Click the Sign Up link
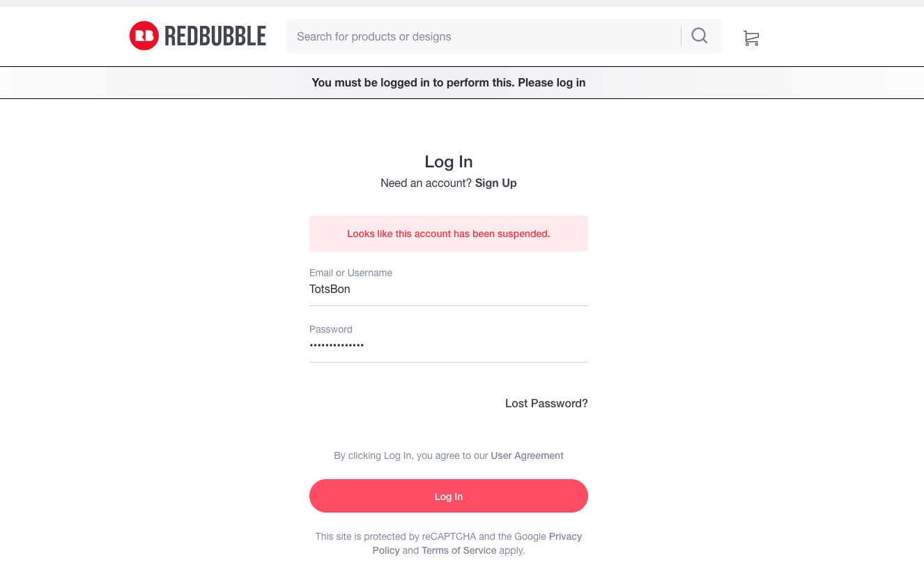 (495, 183)
